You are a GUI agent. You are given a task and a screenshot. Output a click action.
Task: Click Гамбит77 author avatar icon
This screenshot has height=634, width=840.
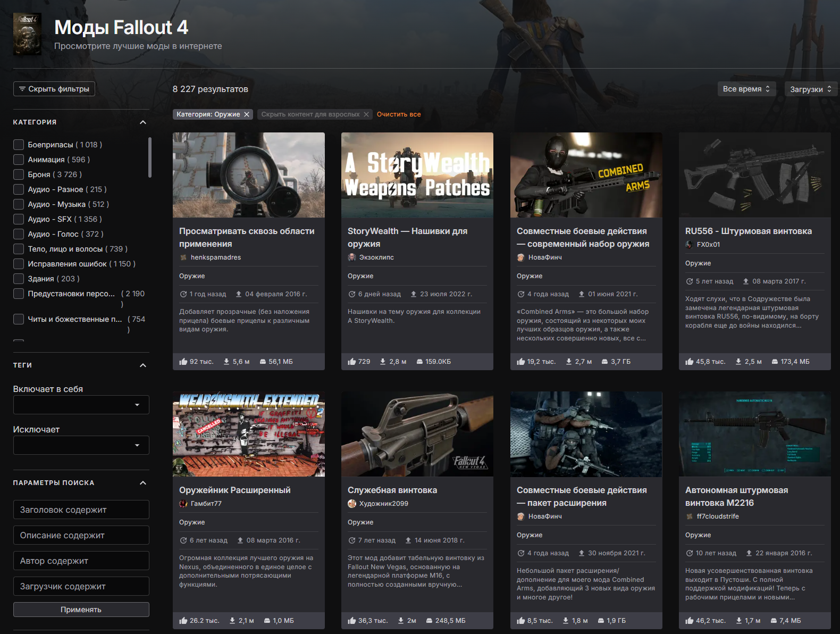(183, 504)
